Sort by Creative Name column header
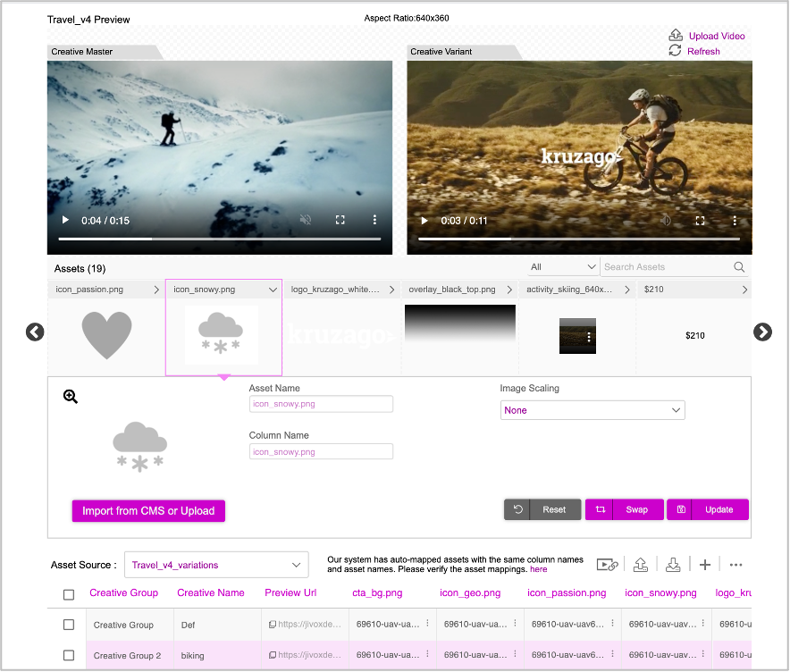This screenshot has width=790, height=672. 211,592
